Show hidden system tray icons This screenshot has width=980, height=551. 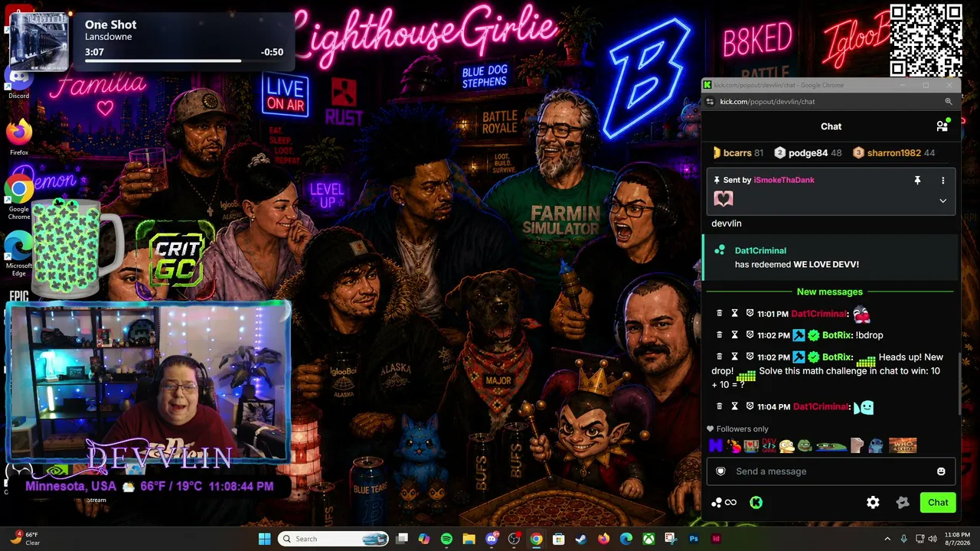(x=887, y=539)
